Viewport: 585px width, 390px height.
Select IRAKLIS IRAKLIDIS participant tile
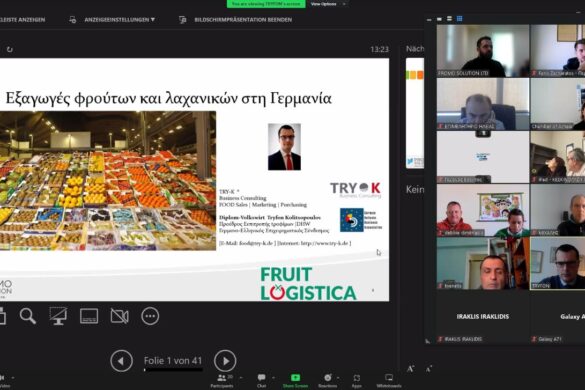483,316
